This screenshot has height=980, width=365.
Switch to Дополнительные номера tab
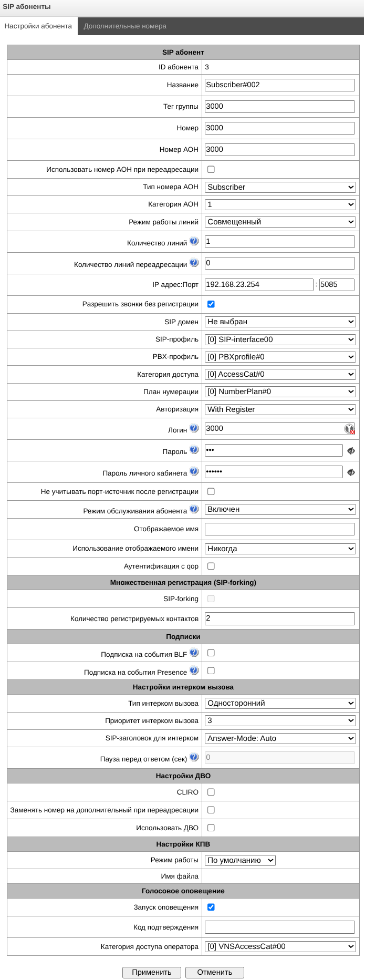pyautogui.click(x=125, y=26)
